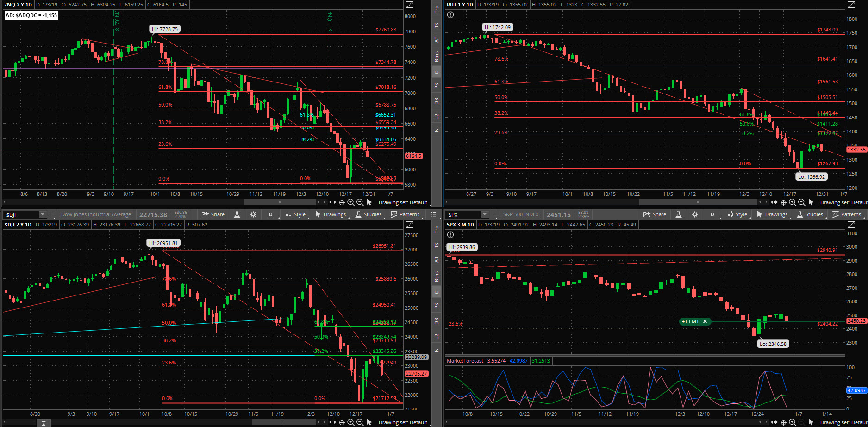Zoom in on the SPX chart
The width and height of the screenshot is (868, 427).
[793, 422]
